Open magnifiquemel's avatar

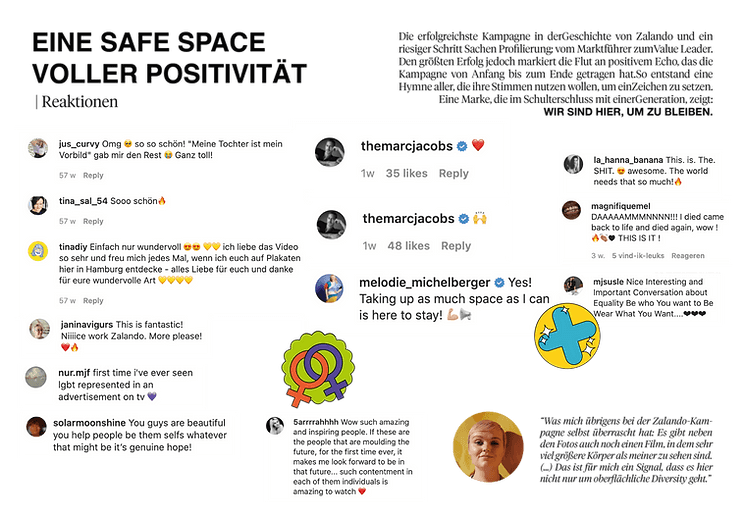(x=572, y=210)
